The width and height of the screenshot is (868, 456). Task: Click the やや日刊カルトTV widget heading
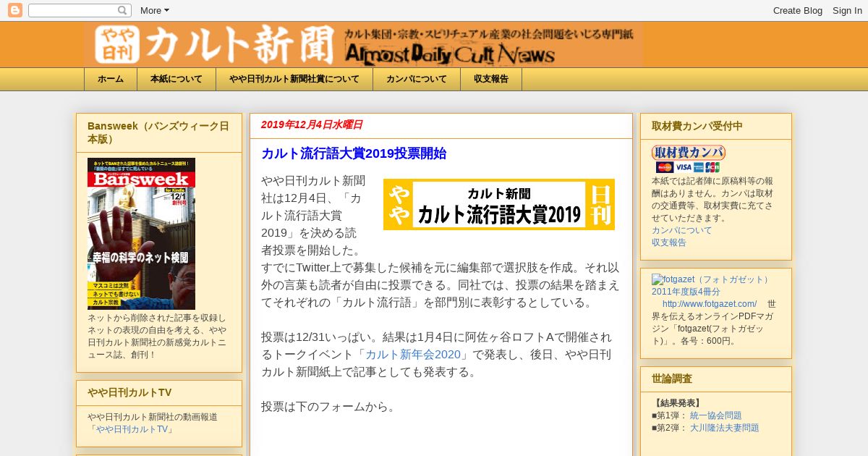(129, 392)
